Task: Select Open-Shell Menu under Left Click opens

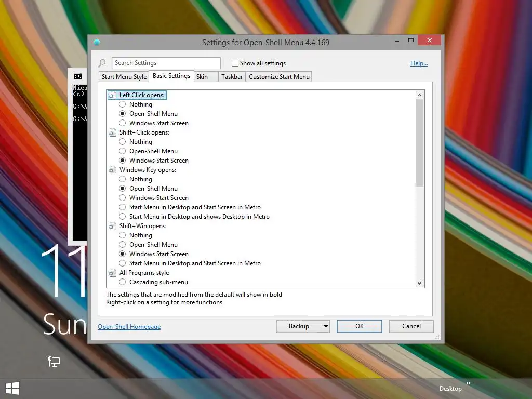Action: click(x=123, y=114)
